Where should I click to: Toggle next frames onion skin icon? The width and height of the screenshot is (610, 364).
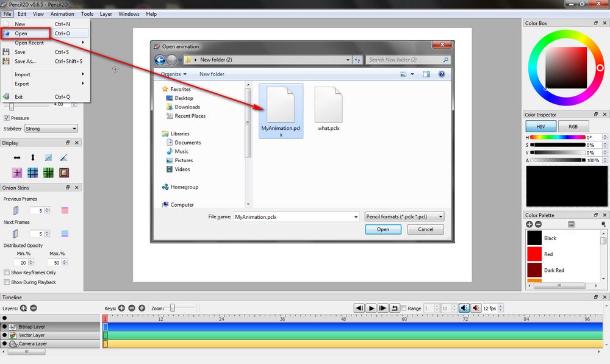coord(16,234)
